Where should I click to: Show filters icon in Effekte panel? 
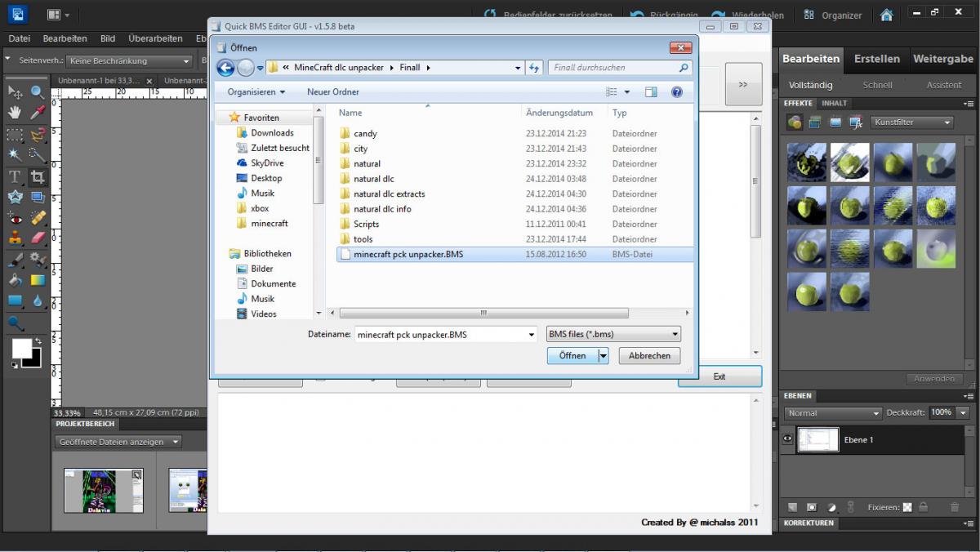pos(795,122)
